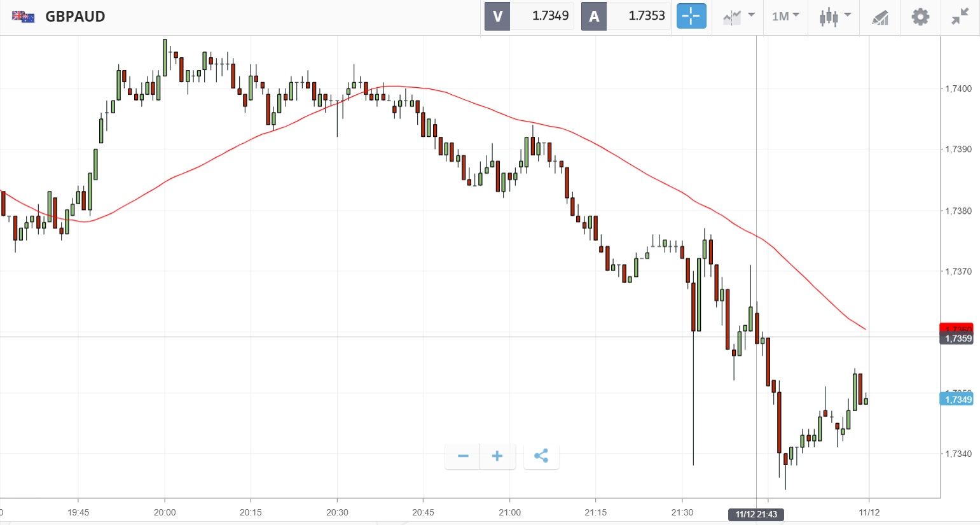Image resolution: width=980 pixels, height=525 pixels.
Task: Click the GBPAUD instrument name
Action: [x=75, y=17]
